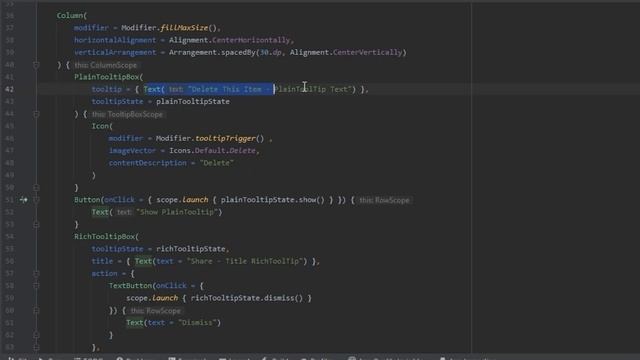Toggle the fold end marker at line 53
Screen dimensions: 640x360
pyautogui.click(x=36, y=224)
